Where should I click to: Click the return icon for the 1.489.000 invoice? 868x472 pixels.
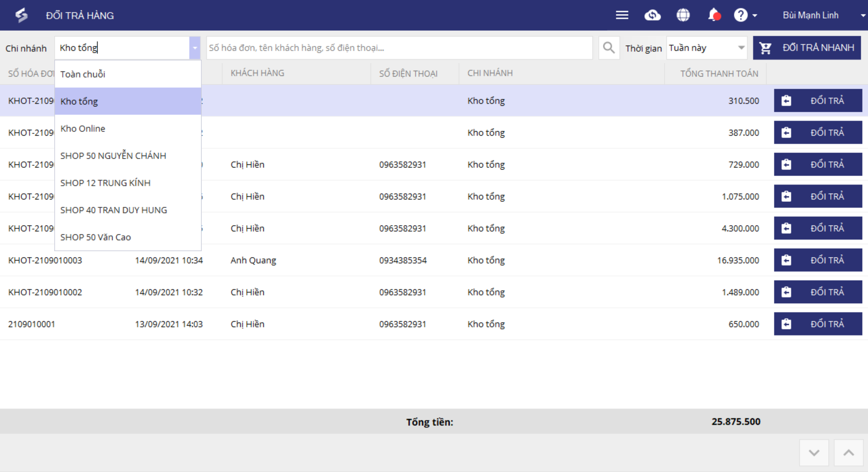coord(786,292)
